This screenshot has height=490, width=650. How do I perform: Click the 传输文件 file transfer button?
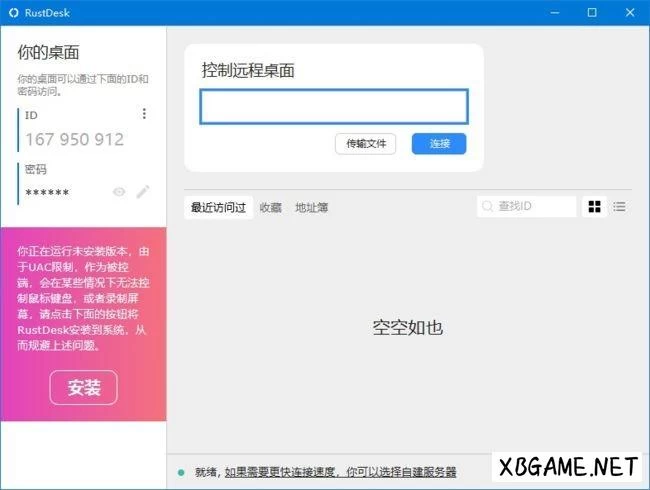366,144
